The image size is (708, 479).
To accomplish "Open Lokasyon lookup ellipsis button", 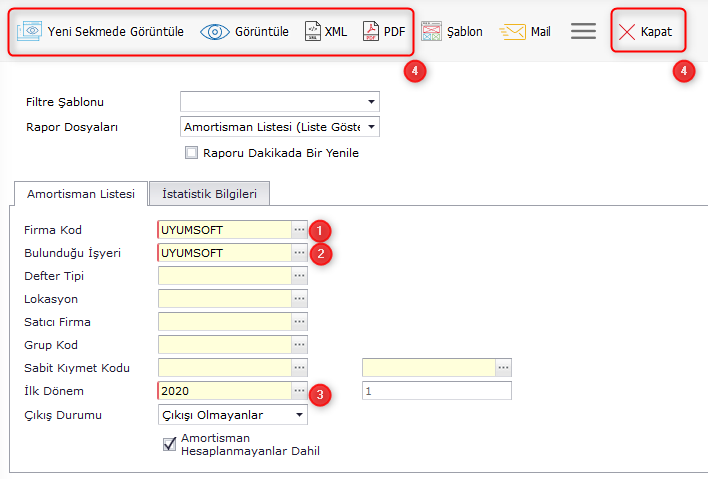I will 299,299.
